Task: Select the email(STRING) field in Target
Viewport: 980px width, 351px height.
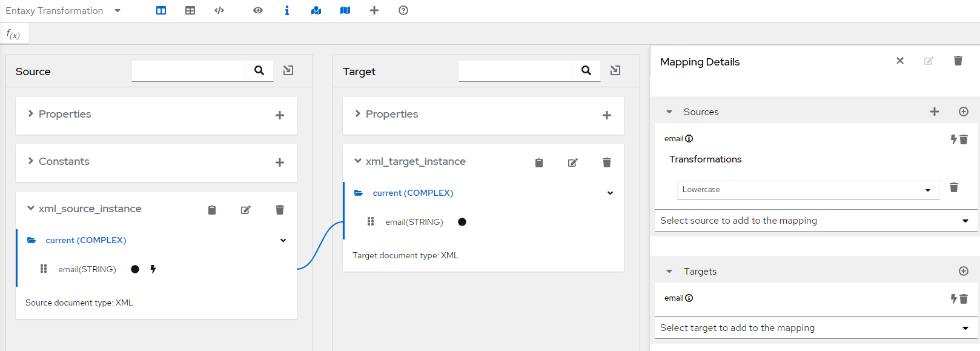Action: (x=414, y=222)
